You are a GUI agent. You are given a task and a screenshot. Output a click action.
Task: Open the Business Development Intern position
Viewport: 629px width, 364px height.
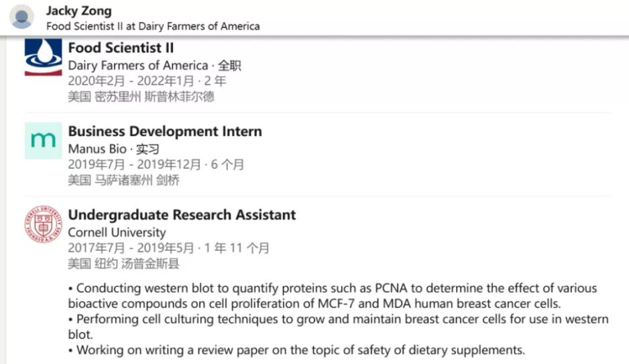[x=165, y=131]
